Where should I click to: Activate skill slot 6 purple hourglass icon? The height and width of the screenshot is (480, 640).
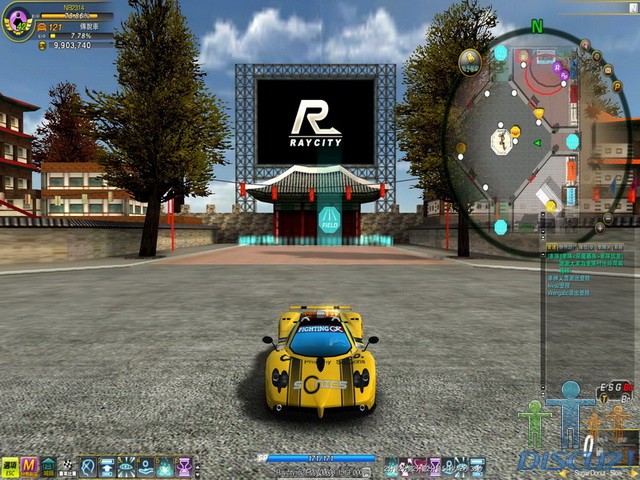coord(184,468)
